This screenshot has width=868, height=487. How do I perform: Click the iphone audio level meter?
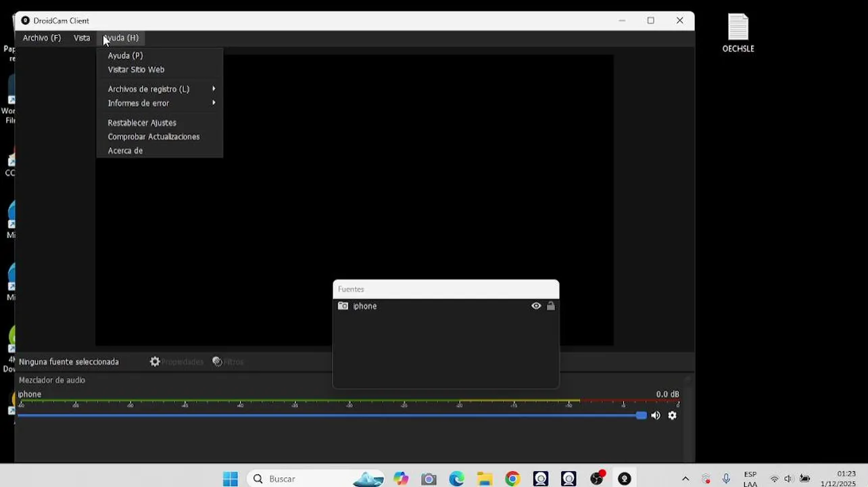click(x=348, y=403)
